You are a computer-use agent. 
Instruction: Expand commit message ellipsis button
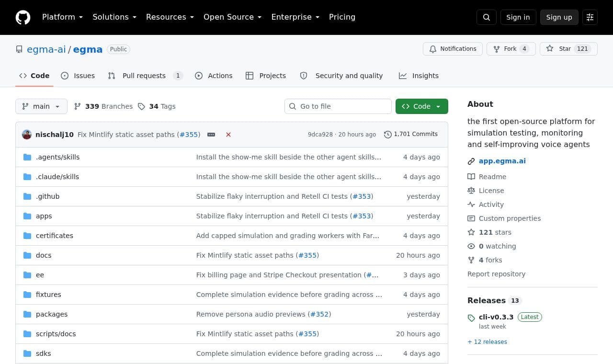(211, 135)
